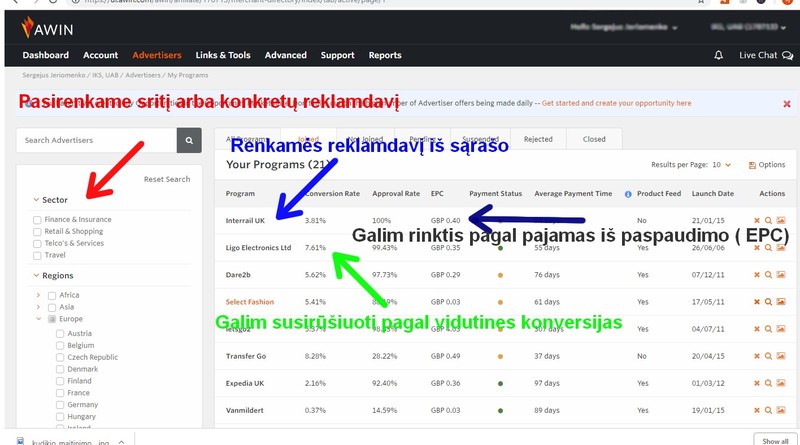Viewport: 800px width, 445px height.
Task: Open Interrail UK creatives image icon
Action: (781, 220)
